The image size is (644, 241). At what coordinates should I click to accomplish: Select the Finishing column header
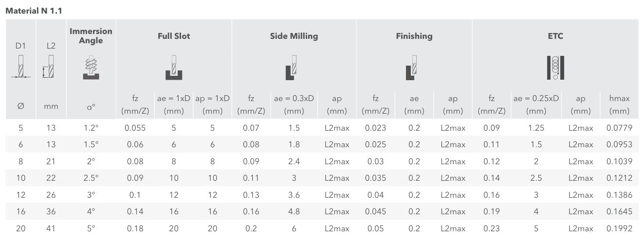pyautogui.click(x=414, y=36)
